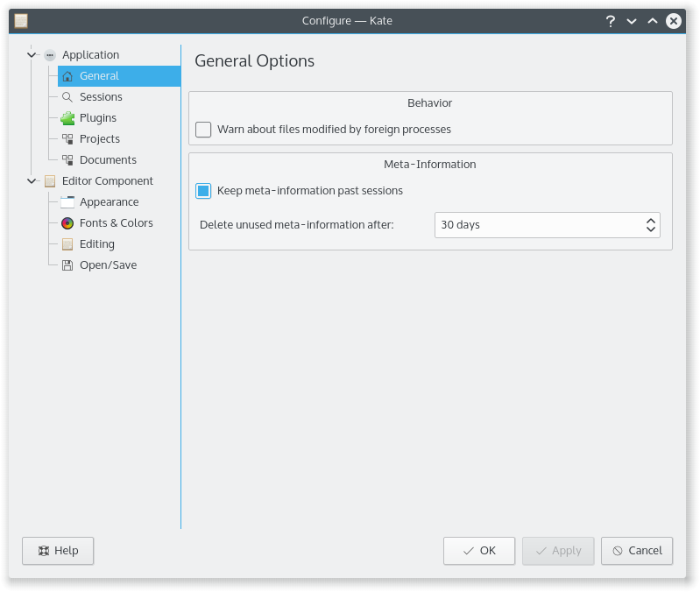Click the house icon beside General
Screen dimensions: 700x592
pyautogui.click(x=67, y=76)
